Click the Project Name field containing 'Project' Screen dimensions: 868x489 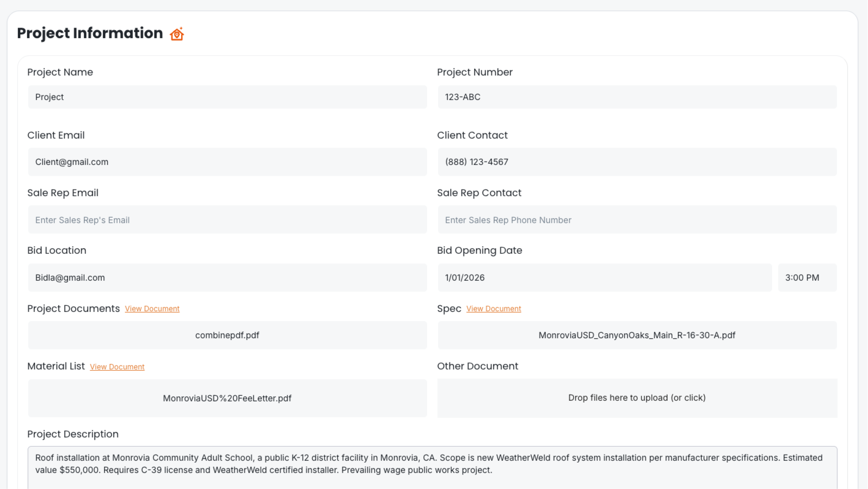tap(227, 97)
